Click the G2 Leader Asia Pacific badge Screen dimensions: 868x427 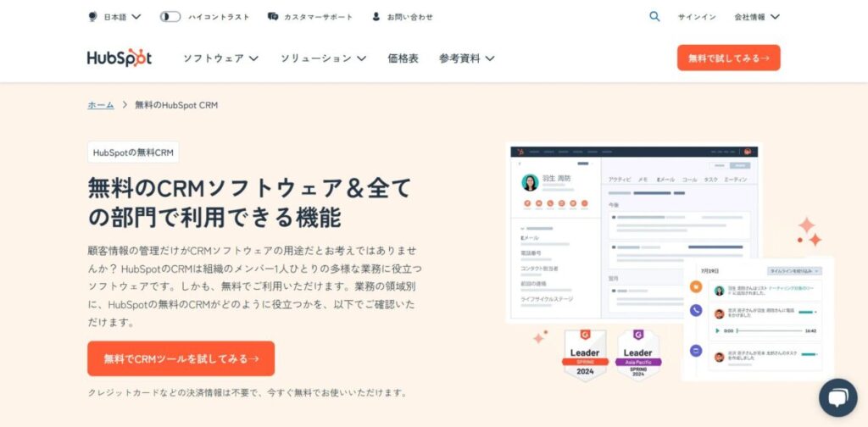pos(637,354)
